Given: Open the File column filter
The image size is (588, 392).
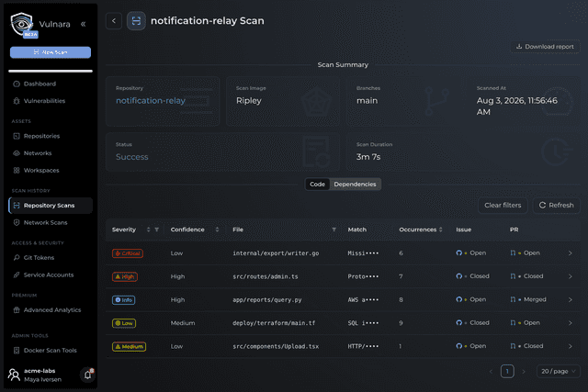Looking at the screenshot, I should [x=334, y=230].
